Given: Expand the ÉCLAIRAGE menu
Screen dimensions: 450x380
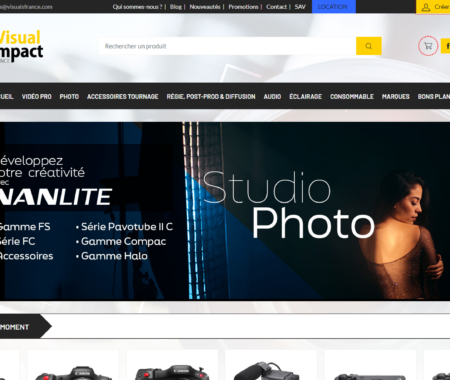Looking at the screenshot, I should 306,97.
